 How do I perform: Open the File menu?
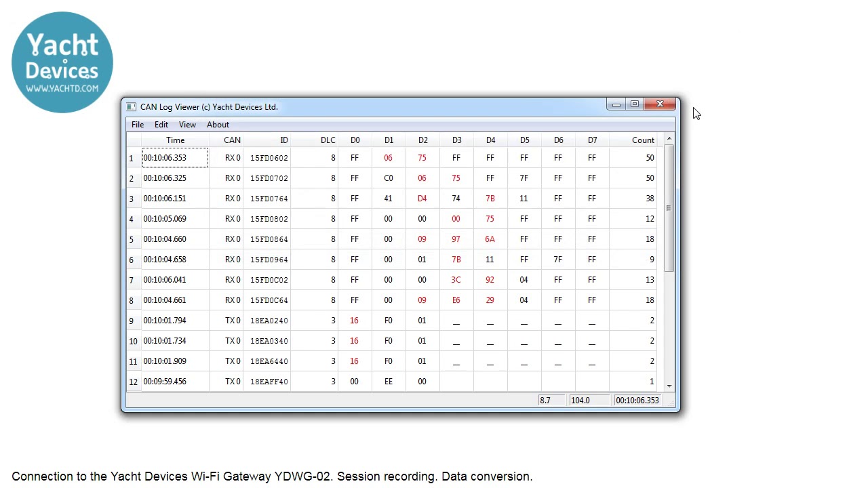pos(138,125)
